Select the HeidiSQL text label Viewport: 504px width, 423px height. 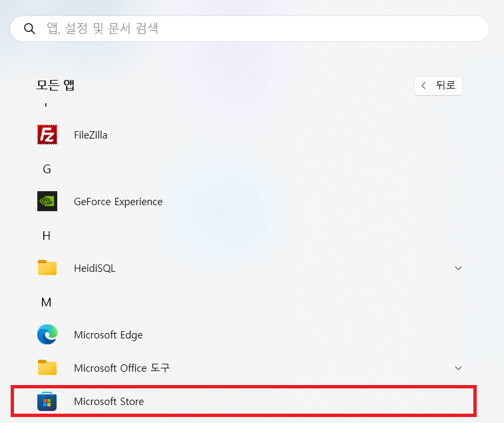tap(95, 268)
